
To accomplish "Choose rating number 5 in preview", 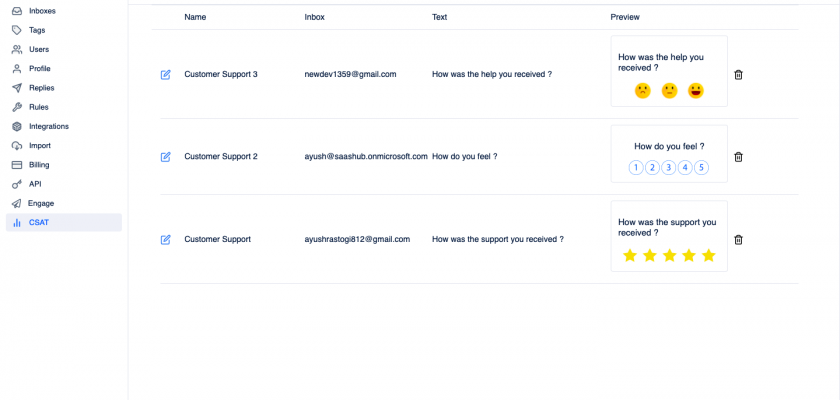I will 701,167.
